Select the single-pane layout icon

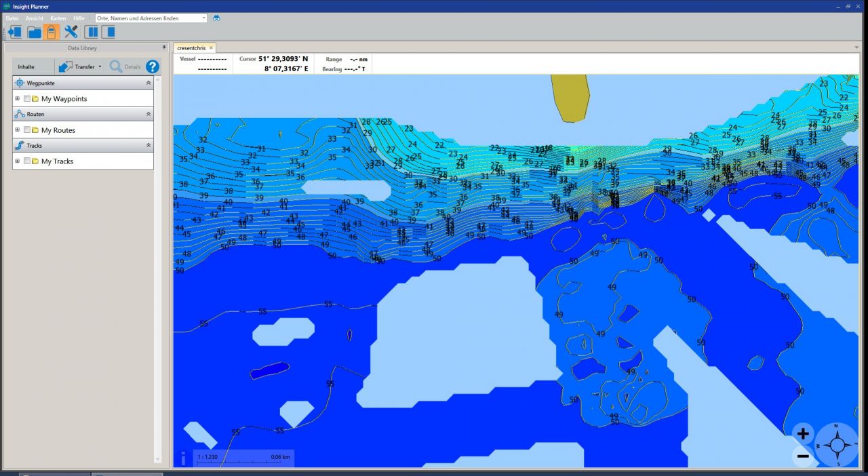(x=108, y=32)
